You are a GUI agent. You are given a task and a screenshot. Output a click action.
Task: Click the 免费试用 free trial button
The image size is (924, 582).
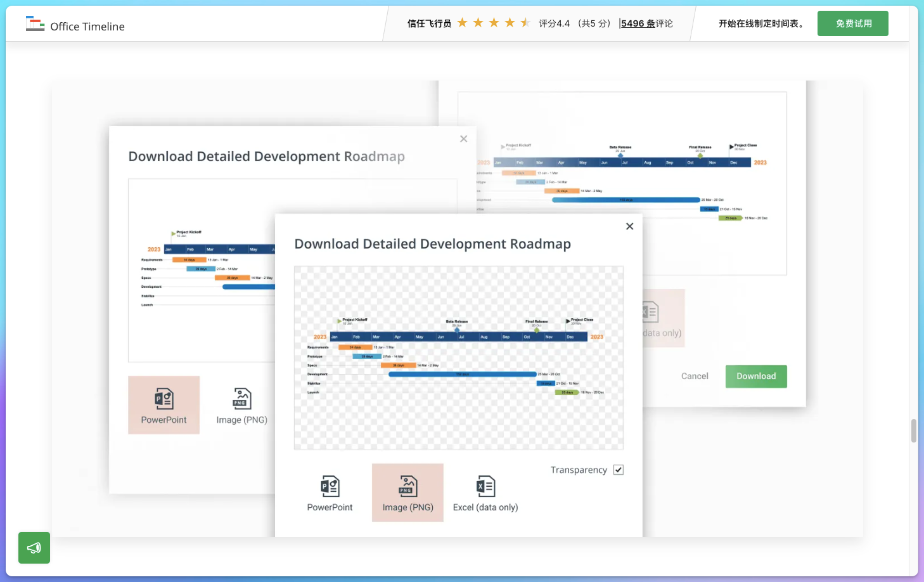pos(852,23)
